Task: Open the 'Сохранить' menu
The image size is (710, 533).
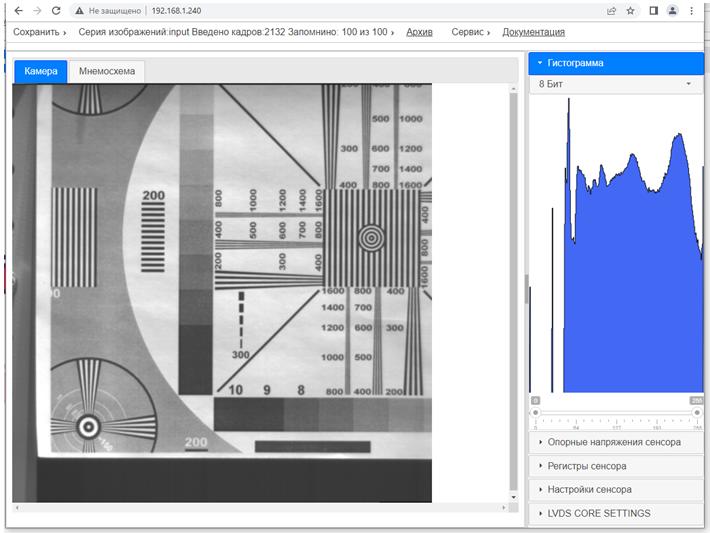Action: (x=40, y=32)
